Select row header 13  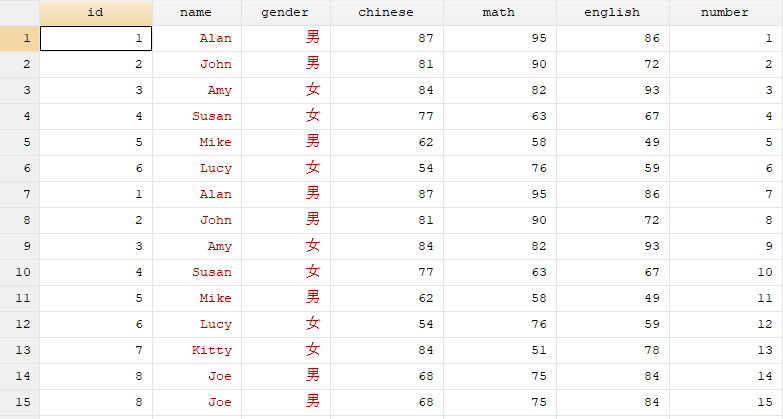click(19, 350)
